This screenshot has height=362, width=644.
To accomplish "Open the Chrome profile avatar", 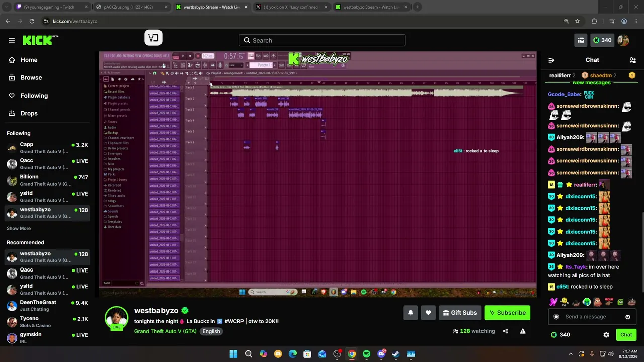I will pyautogui.click(x=624, y=21).
